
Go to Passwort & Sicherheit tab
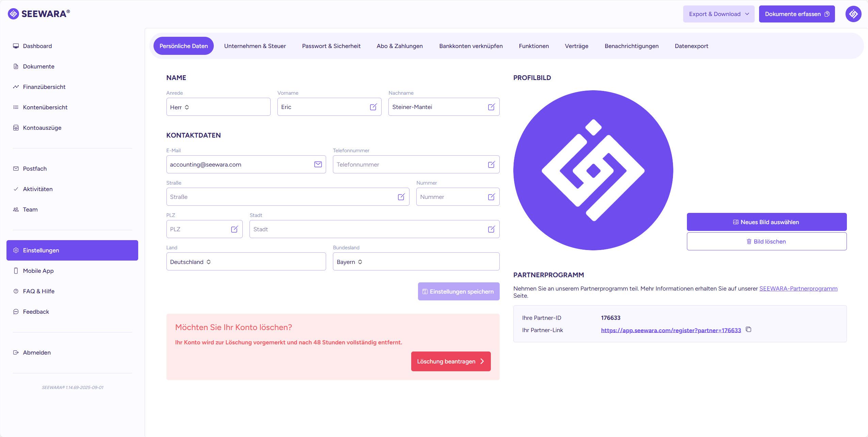coord(331,46)
